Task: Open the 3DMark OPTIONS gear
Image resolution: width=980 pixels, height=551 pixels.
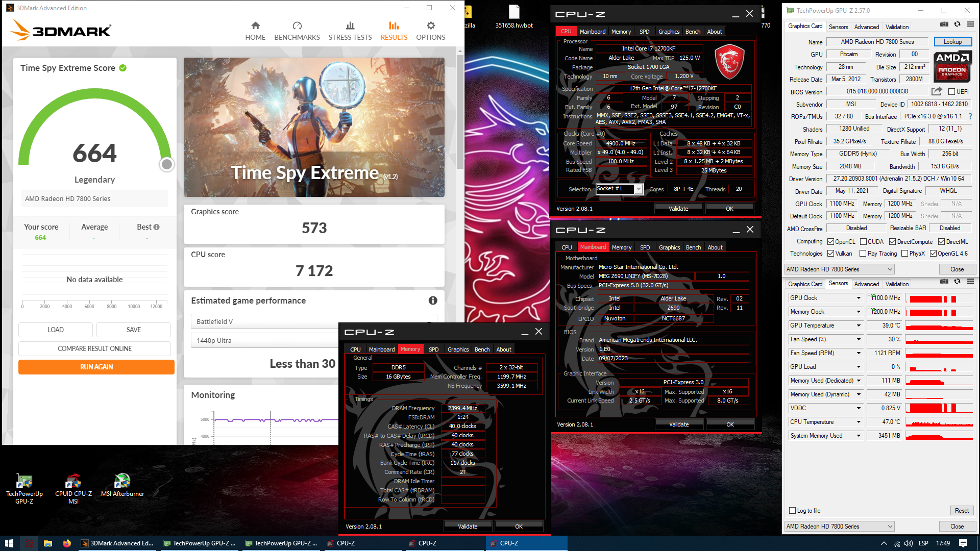Action: tap(431, 31)
